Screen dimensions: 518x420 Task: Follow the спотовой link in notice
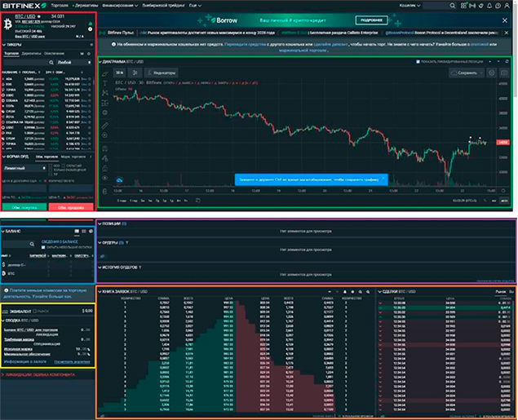pyautogui.click(x=480, y=44)
